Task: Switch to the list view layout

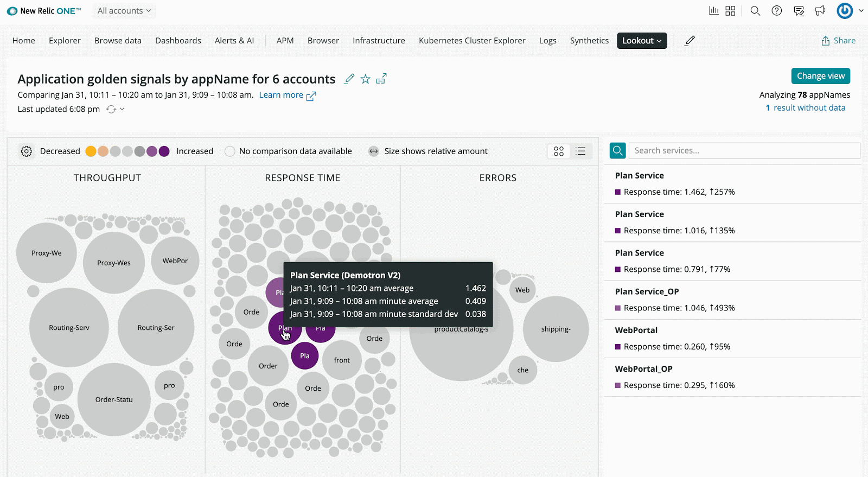Action: tap(580, 151)
